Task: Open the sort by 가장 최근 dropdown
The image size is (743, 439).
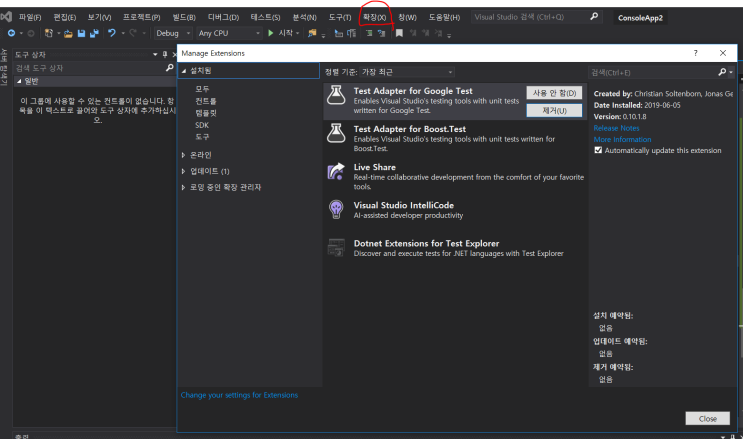Action: click(x=407, y=72)
